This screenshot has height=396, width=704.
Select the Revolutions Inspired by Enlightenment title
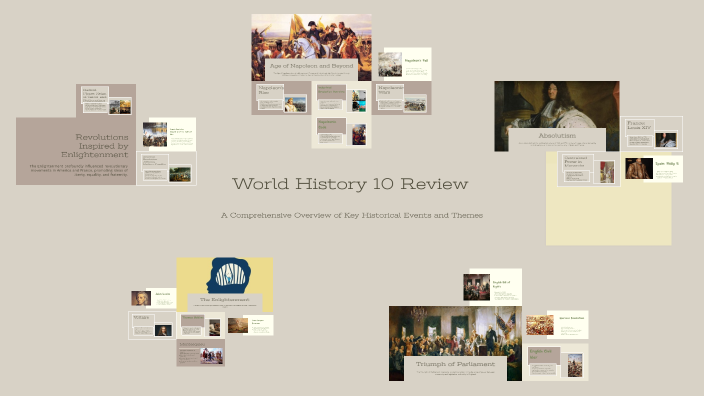point(95,145)
